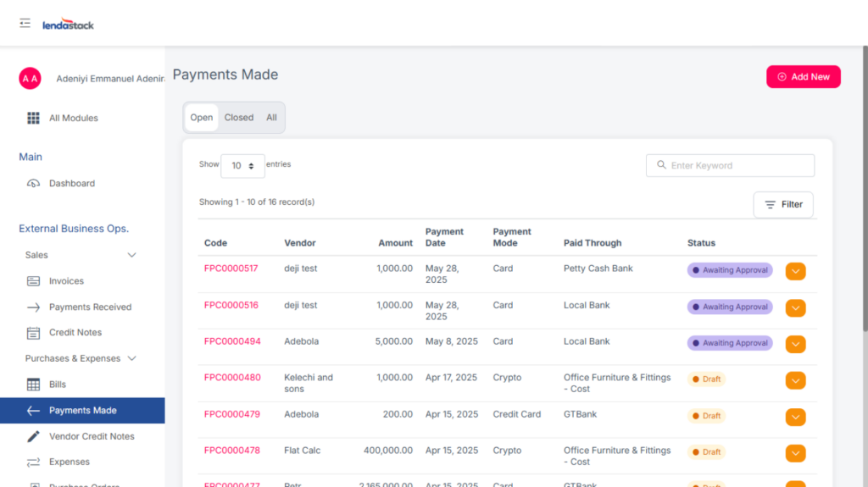Switch to the All tab

(x=271, y=118)
